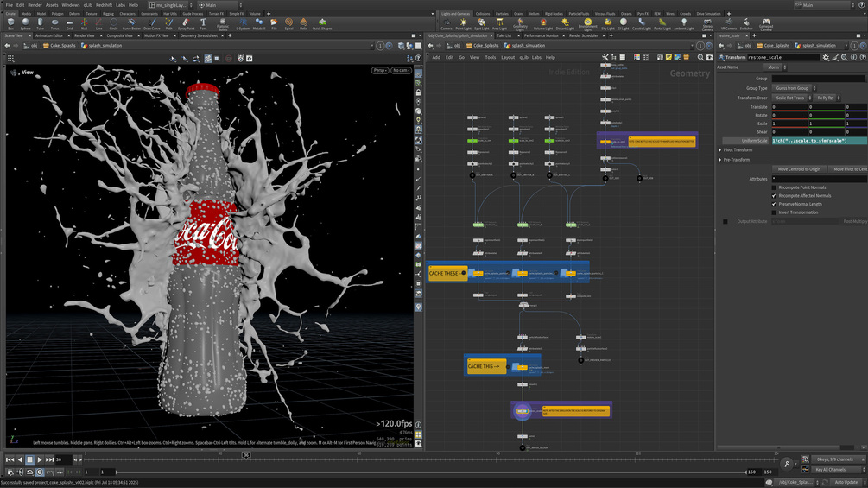Choose the Metaball shelf tool
This screenshot has width=868, height=488.
click(258, 23)
